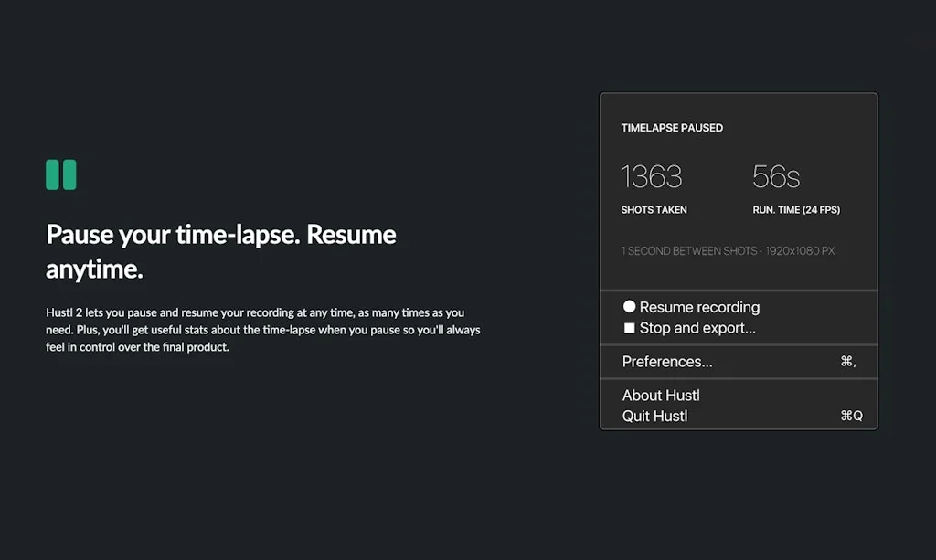Click the 1 SECOND BETWEEN SHOTS text
This screenshot has width=936, height=560.
[687, 251]
